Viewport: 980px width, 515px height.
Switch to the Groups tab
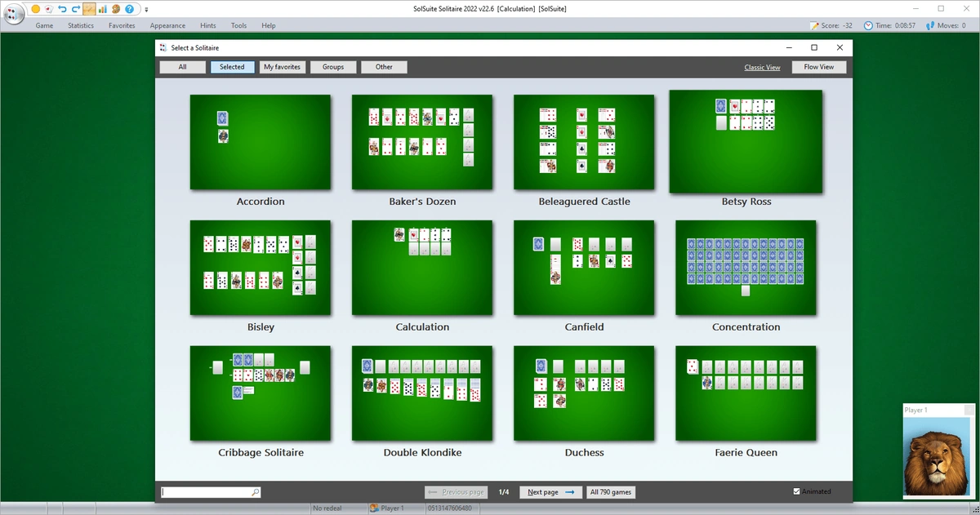[333, 67]
